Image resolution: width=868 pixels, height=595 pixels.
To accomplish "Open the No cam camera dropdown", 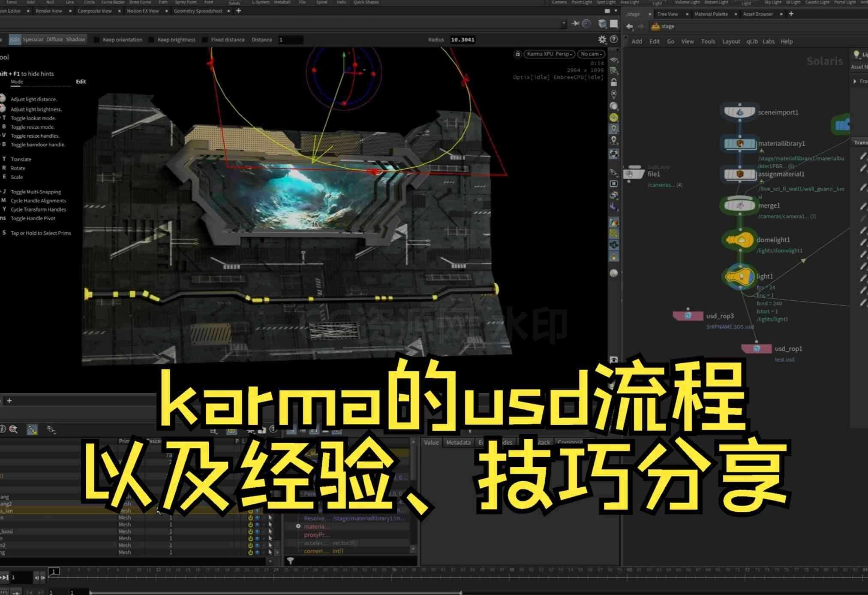I will pos(591,54).
